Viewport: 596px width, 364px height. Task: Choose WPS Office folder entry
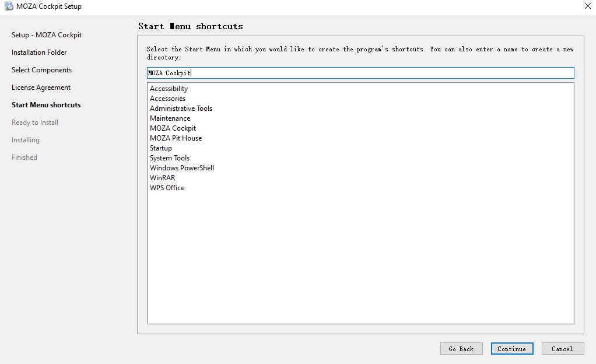167,187
